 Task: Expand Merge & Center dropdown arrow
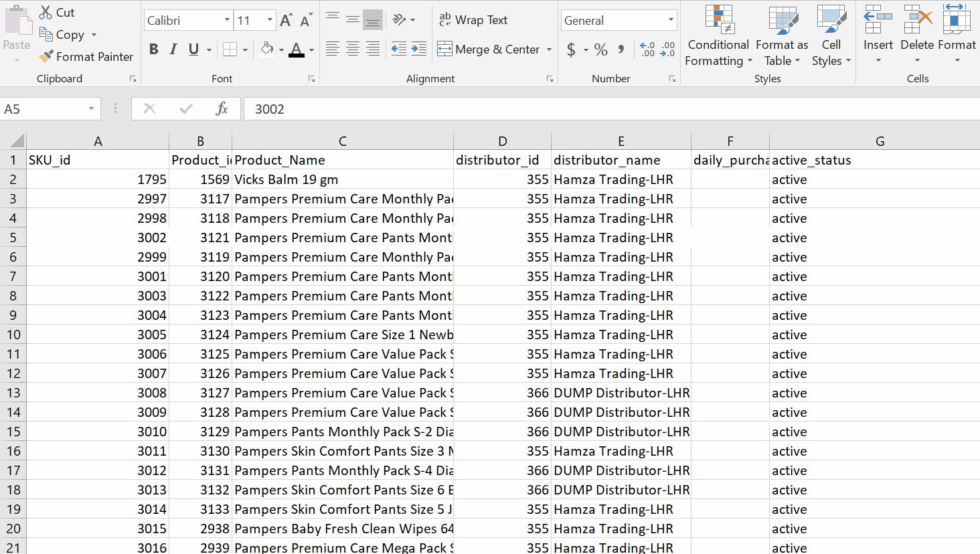point(550,50)
